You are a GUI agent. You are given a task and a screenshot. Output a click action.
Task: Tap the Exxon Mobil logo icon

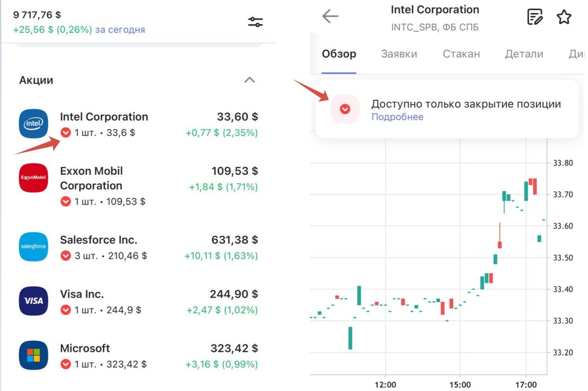pos(33,178)
